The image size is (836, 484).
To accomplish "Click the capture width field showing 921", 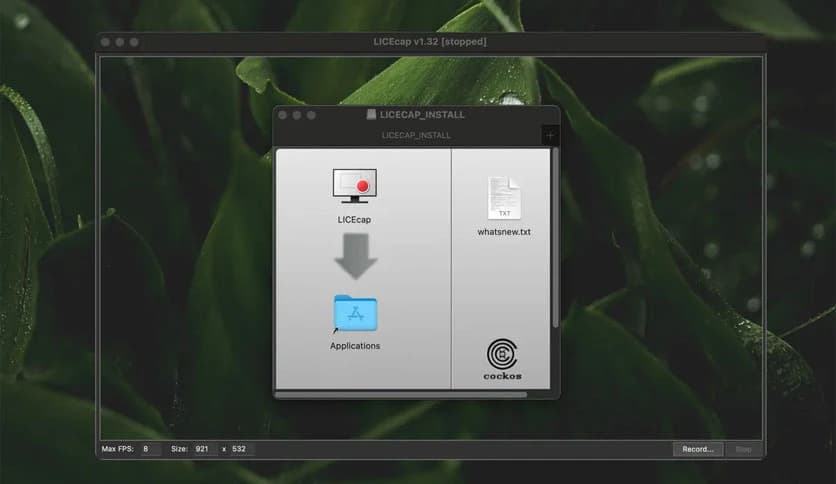I will click(204, 449).
